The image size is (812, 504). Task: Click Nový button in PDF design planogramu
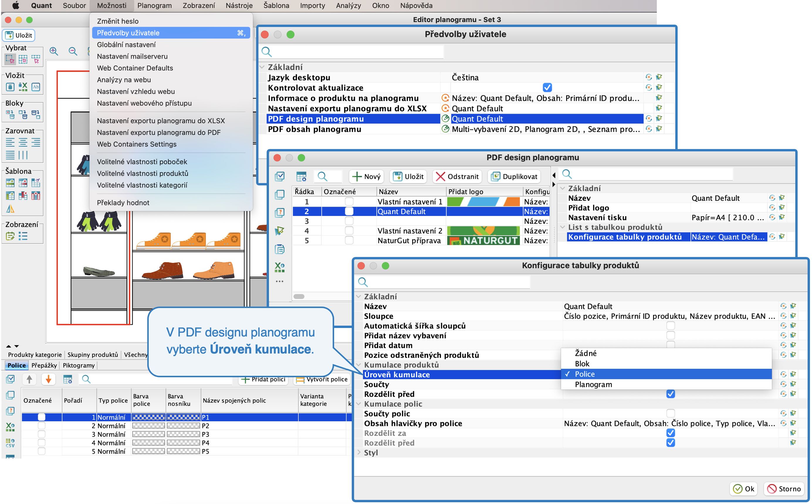tap(367, 177)
